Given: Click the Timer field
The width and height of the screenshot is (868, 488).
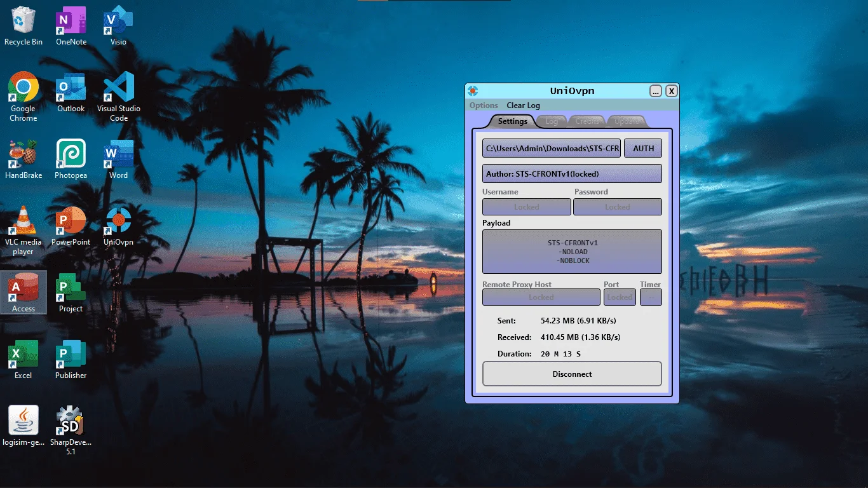Looking at the screenshot, I should tap(651, 297).
